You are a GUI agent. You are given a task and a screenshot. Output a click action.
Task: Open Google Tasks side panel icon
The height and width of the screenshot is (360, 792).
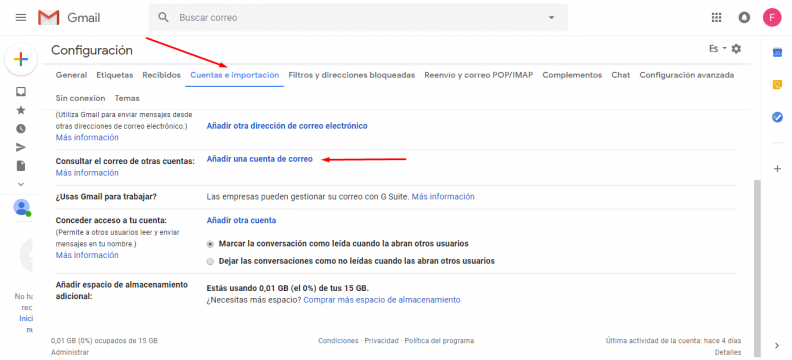pyautogui.click(x=777, y=117)
